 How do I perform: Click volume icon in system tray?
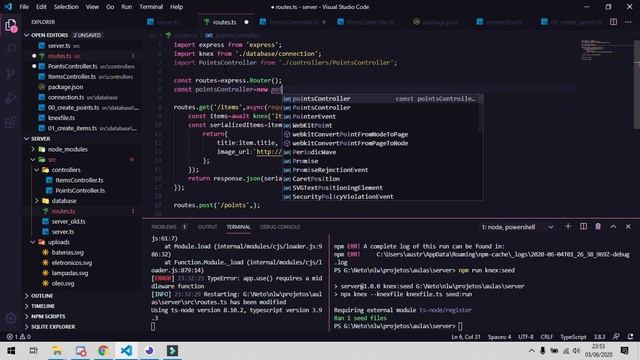(x=576, y=351)
